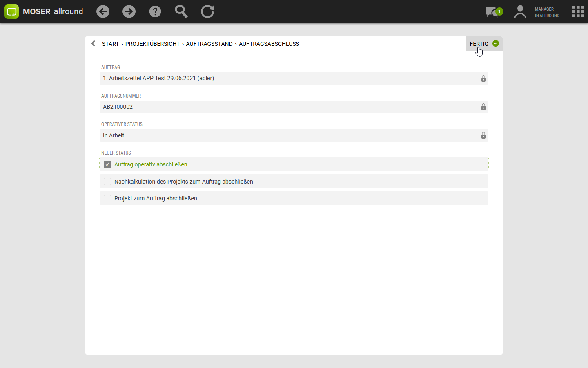Click the breadcrumb back chevron
This screenshot has height=368, width=588.
[93, 43]
